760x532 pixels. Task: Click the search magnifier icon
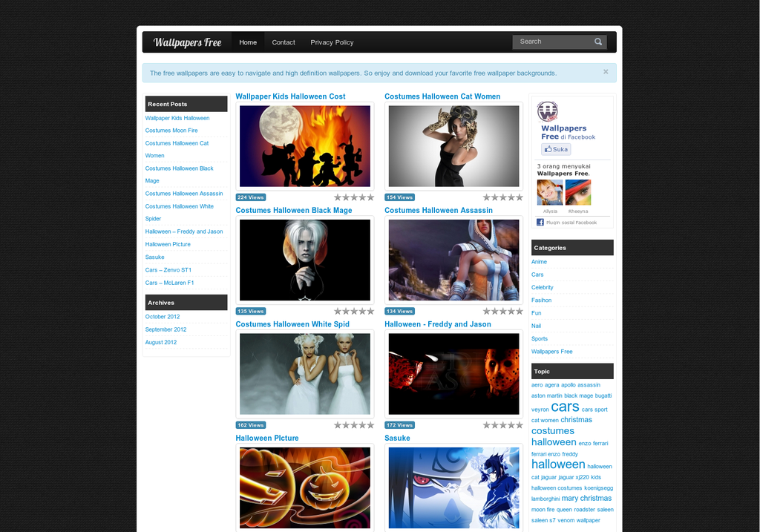597,42
